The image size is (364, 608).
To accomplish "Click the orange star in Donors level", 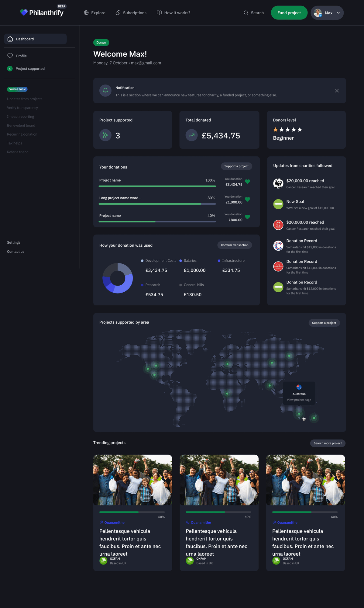I will coord(276,130).
